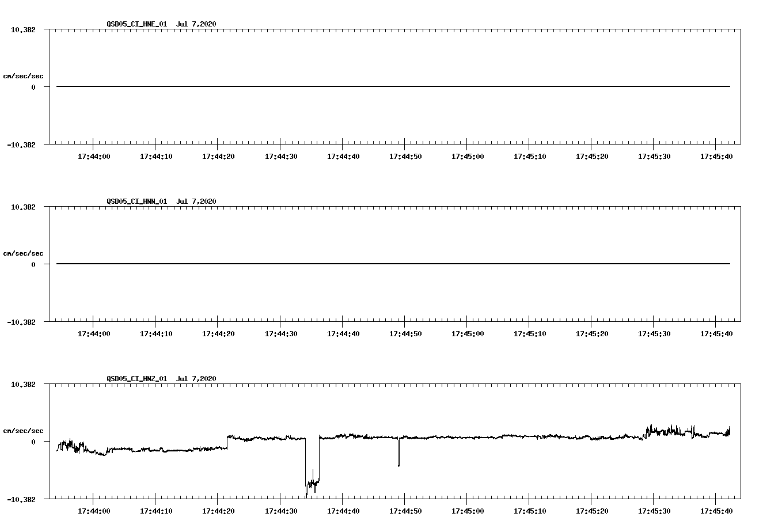Pick the 17:45:30 time label under HNZ plot
The width and height of the screenshot is (782, 532).
[x=654, y=511]
